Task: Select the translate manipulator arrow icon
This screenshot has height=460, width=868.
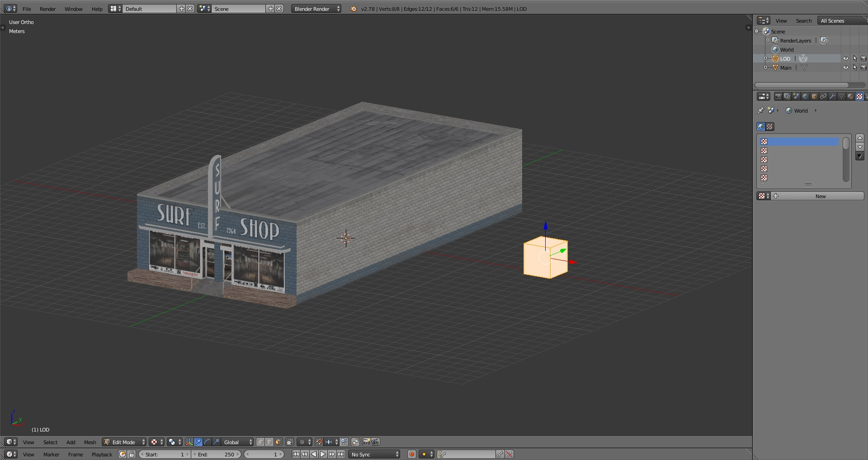Action: (x=198, y=442)
